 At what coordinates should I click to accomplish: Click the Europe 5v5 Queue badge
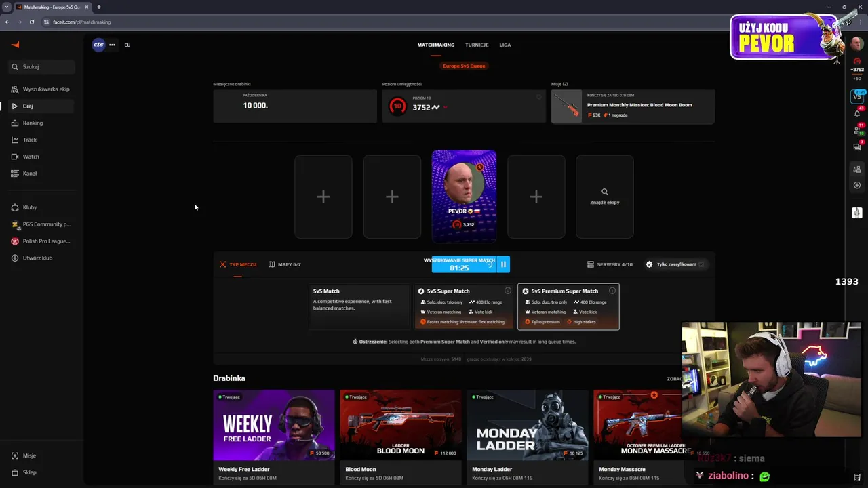[464, 66]
